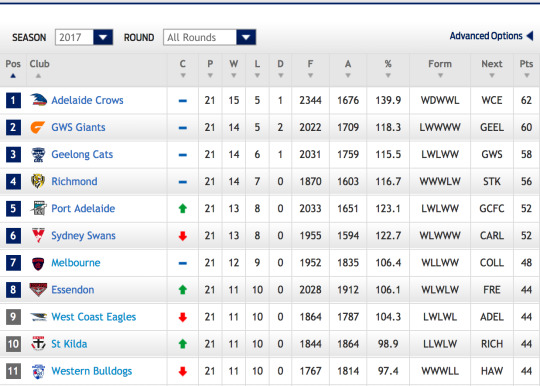Click Port Adelaide's next opponent GCFC
The image size is (540, 386).
tap(492, 208)
